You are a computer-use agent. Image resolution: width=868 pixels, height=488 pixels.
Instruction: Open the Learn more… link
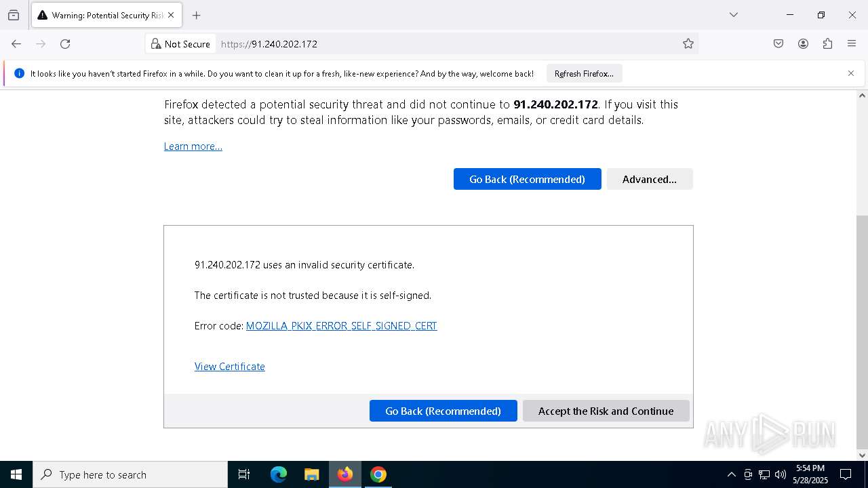click(193, 146)
